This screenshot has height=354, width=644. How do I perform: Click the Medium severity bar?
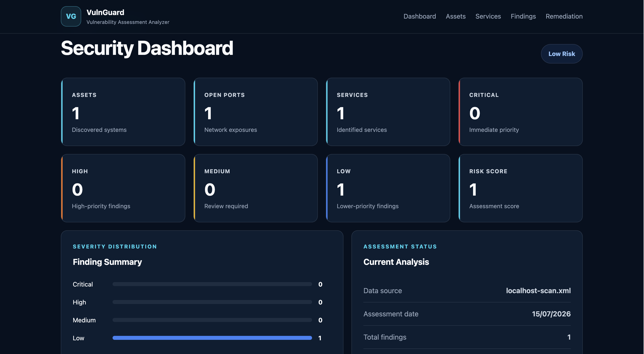[212, 320]
